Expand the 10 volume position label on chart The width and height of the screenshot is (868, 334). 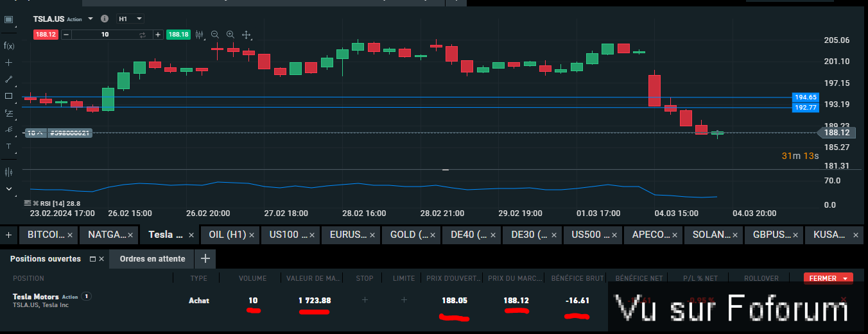pyautogui.click(x=35, y=133)
